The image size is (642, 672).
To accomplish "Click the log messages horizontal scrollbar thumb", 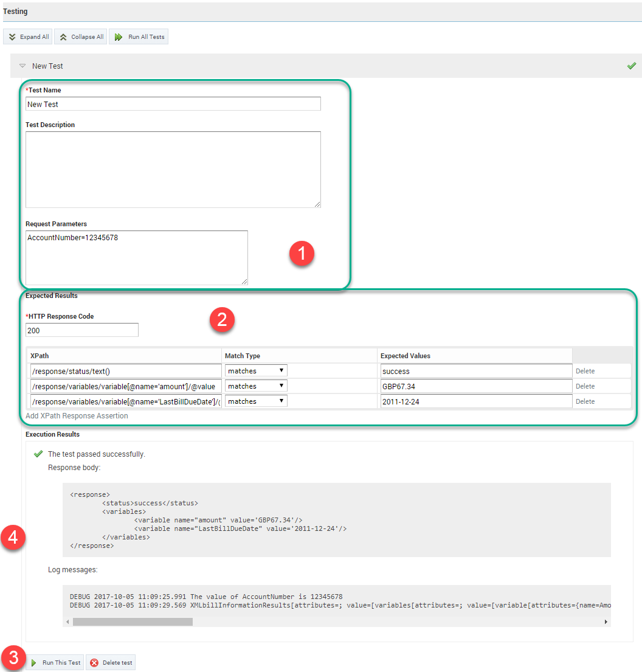I will pyautogui.click(x=133, y=622).
